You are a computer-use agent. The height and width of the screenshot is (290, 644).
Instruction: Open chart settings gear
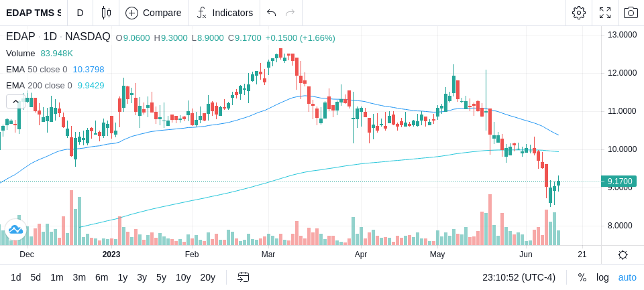[579, 13]
